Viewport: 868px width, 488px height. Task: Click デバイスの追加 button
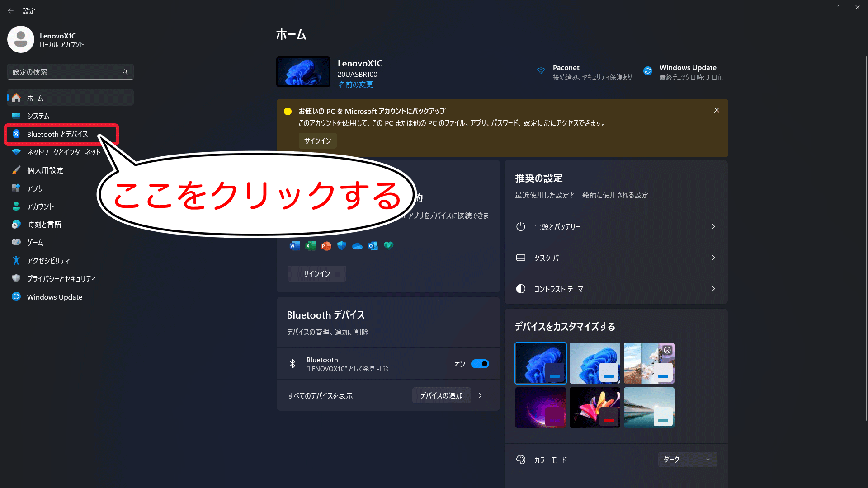pyautogui.click(x=441, y=395)
